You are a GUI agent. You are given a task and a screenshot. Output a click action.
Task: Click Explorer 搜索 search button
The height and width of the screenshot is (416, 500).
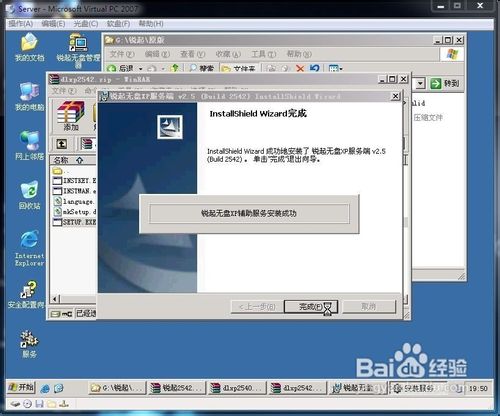coord(202,68)
